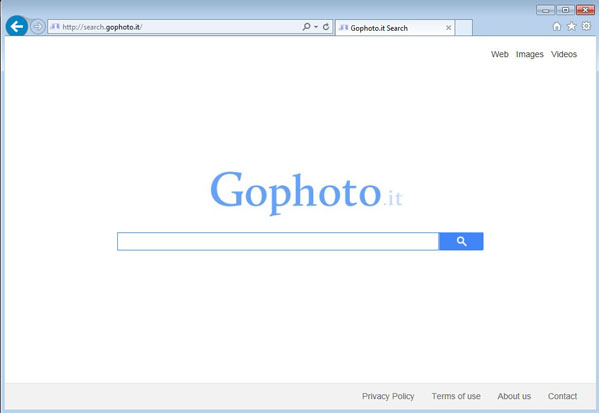Image resolution: width=599 pixels, height=413 pixels.
Task: Go back using the blue back arrow
Action: pyautogui.click(x=16, y=26)
